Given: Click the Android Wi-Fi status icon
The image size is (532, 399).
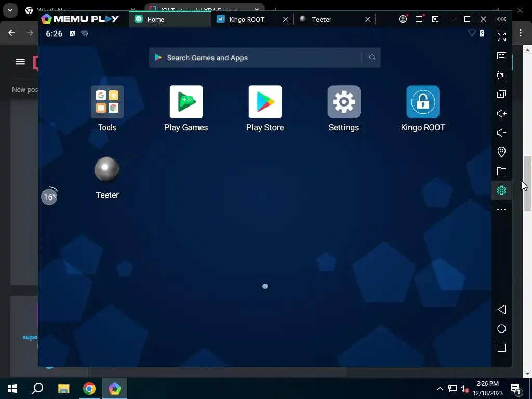Looking at the screenshot, I should [x=472, y=33].
